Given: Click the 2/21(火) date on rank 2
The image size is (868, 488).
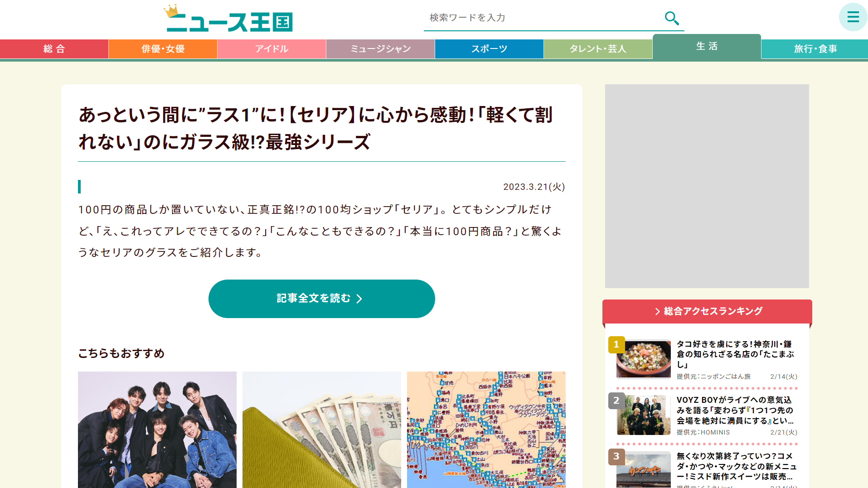Looking at the screenshot, I should click(x=784, y=432).
